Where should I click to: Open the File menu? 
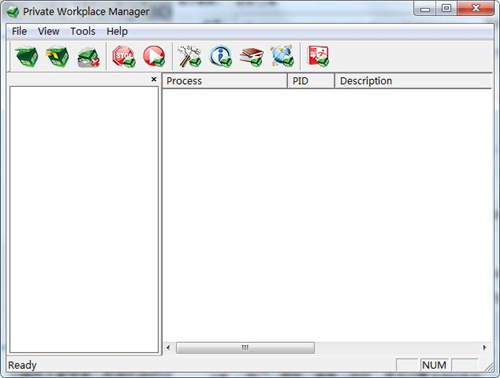(x=19, y=31)
